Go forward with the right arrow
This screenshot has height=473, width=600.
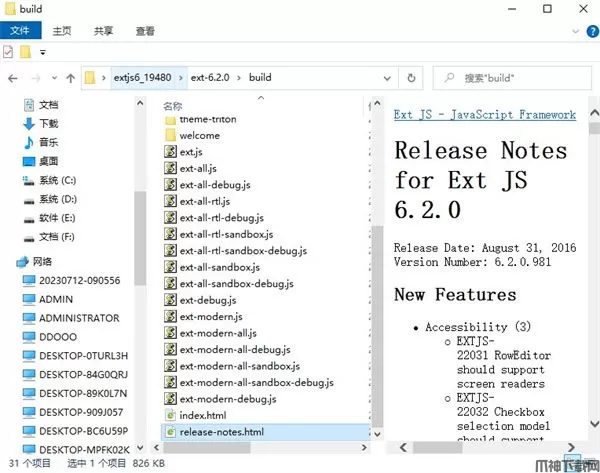tap(36, 78)
